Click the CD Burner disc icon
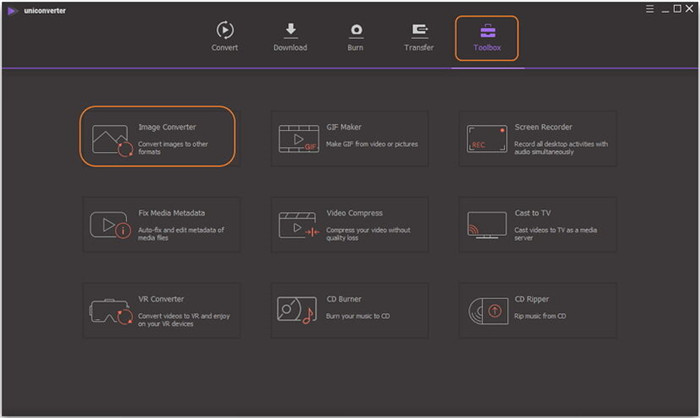 pyautogui.click(x=297, y=311)
